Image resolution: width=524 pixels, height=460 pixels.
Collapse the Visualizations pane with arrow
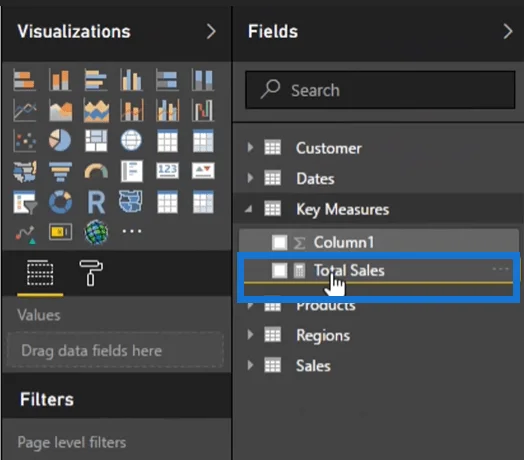coord(211,31)
